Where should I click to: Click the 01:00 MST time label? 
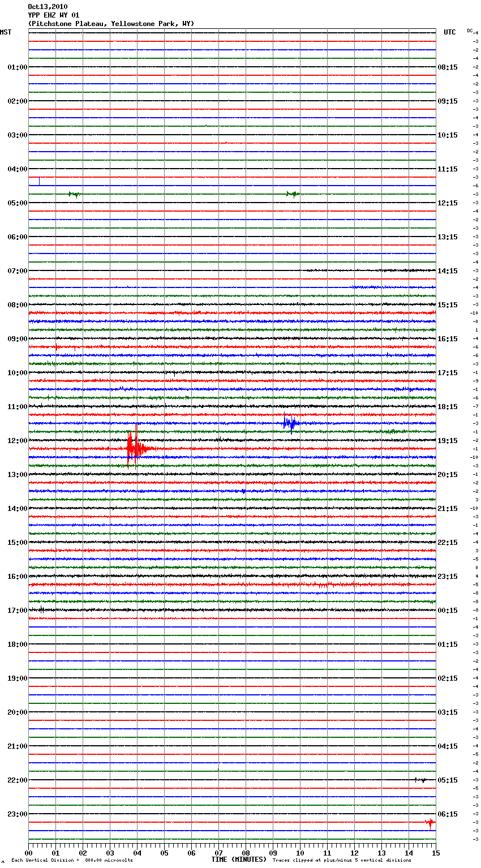[x=18, y=67]
